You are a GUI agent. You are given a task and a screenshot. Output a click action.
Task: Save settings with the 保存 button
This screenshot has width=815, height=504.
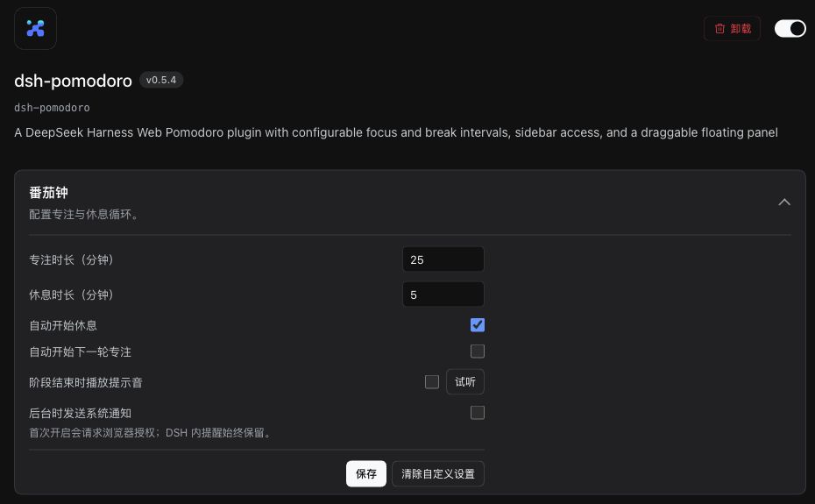[x=366, y=474]
